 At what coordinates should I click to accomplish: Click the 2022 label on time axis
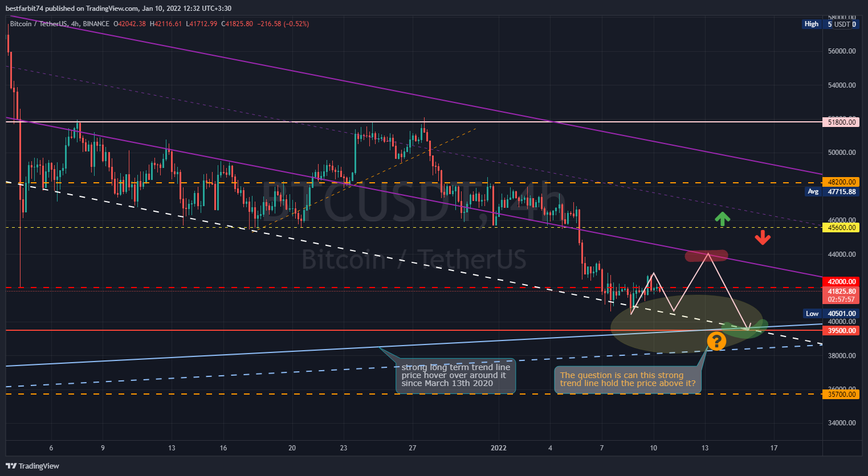point(499,448)
